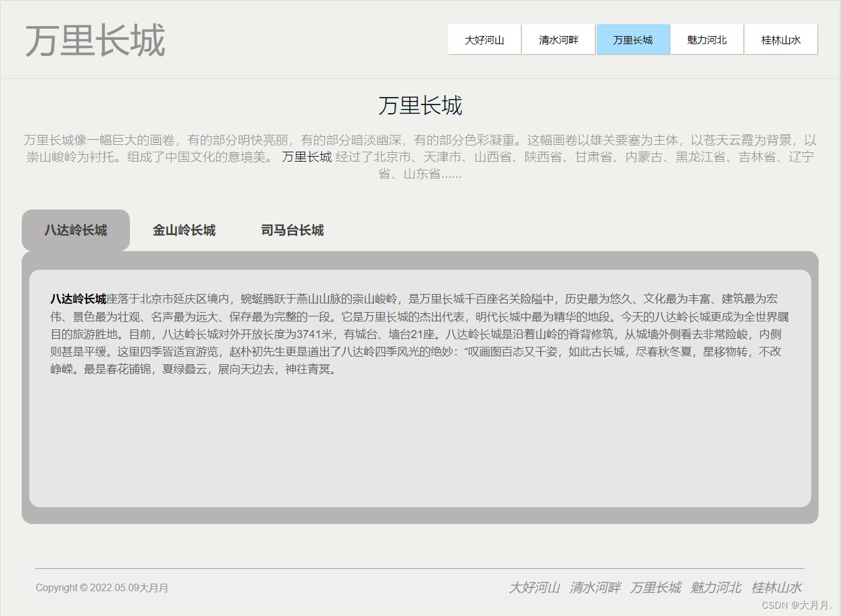Switch to the 司马台长城 tab
841x616 pixels.
[x=292, y=231]
